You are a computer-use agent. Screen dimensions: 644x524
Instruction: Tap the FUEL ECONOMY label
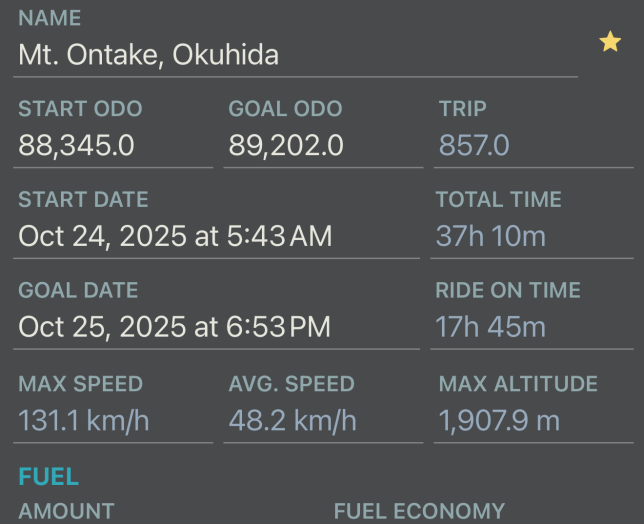pos(419,511)
